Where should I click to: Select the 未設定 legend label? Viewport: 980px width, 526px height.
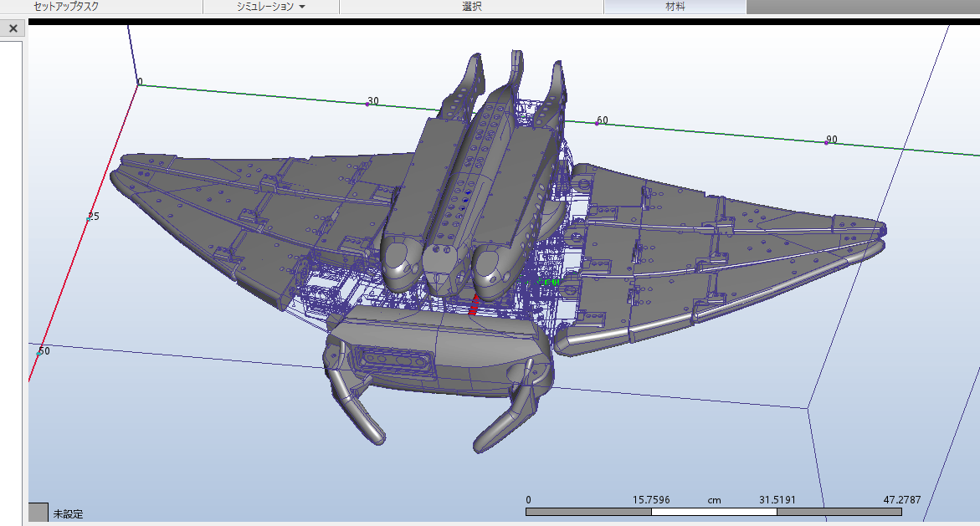pos(68,514)
